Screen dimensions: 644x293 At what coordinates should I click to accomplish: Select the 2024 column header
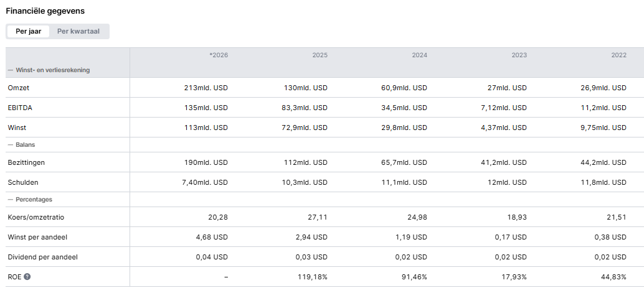419,55
